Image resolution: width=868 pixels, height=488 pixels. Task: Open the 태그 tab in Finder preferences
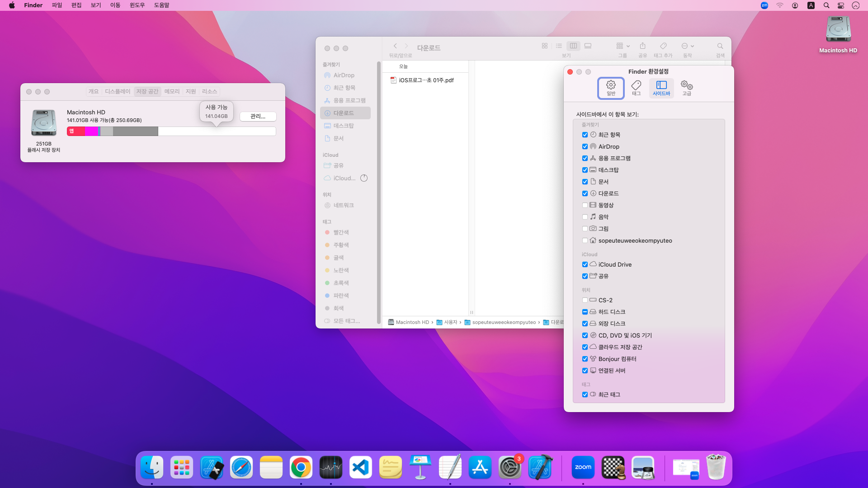tap(636, 88)
